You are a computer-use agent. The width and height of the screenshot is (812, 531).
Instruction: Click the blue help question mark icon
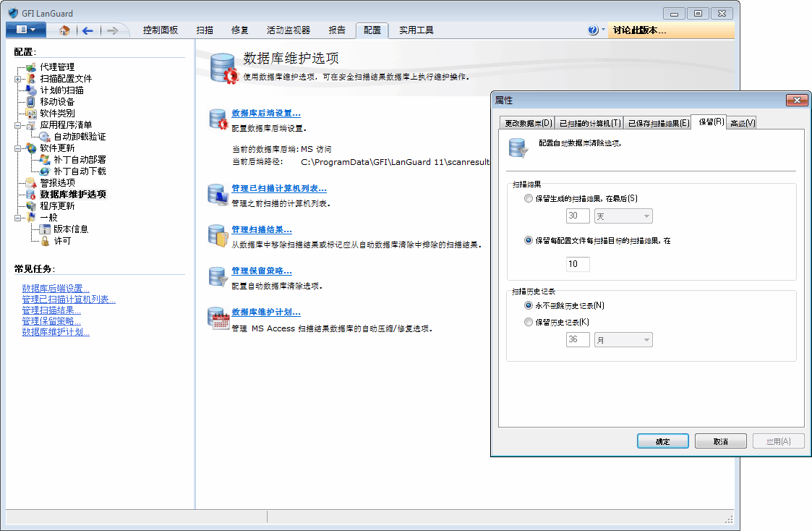tap(593, 30)
